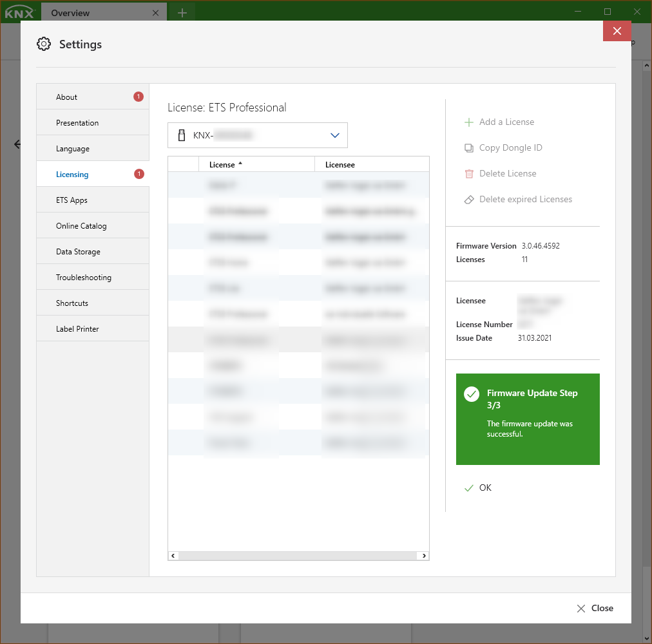Click the Settings gear icon
Image resolution: width=652 pixels, height=644 pixels.
point(44,44)
